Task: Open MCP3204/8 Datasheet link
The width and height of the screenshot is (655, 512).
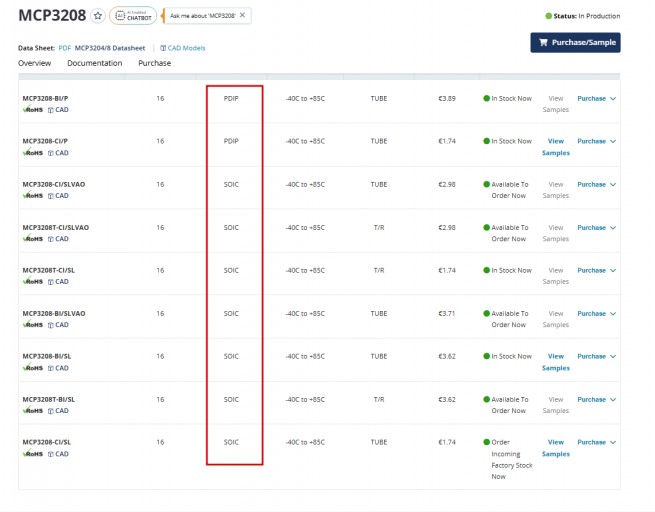Action: tap(110, 48)
